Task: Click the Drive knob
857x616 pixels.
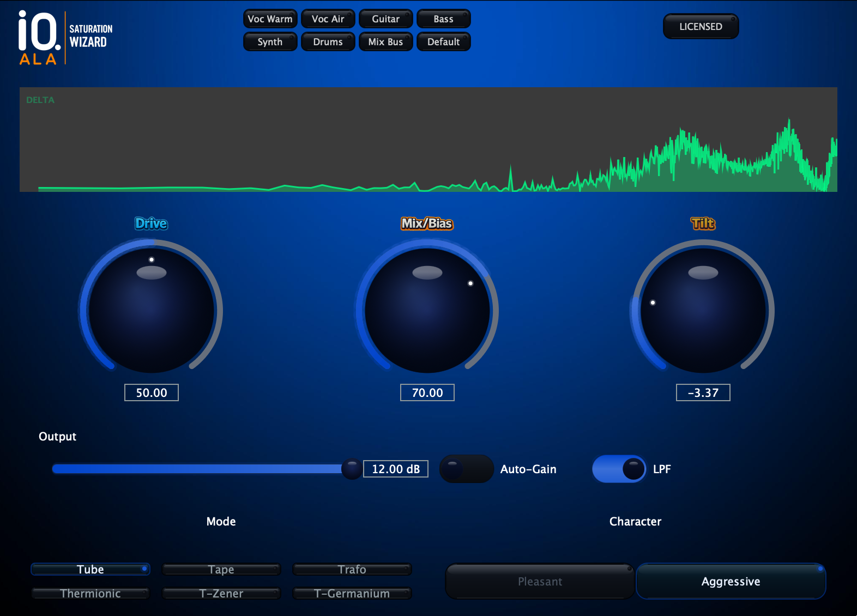Action: tap(151, 310)
